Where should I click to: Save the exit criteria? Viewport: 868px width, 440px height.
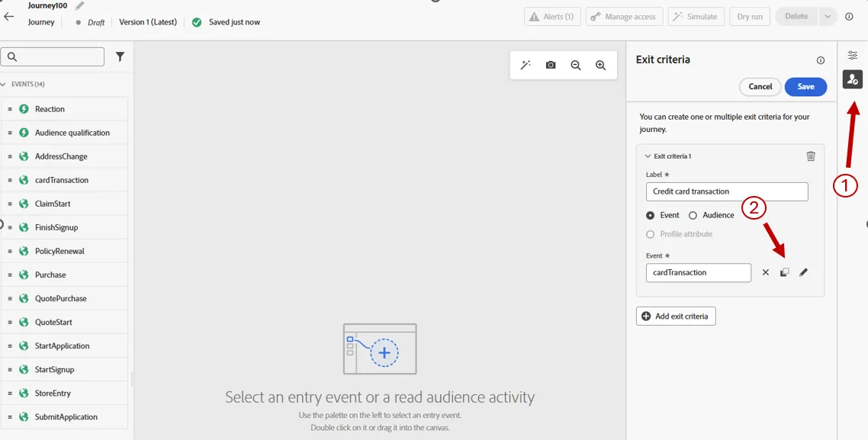805,87
